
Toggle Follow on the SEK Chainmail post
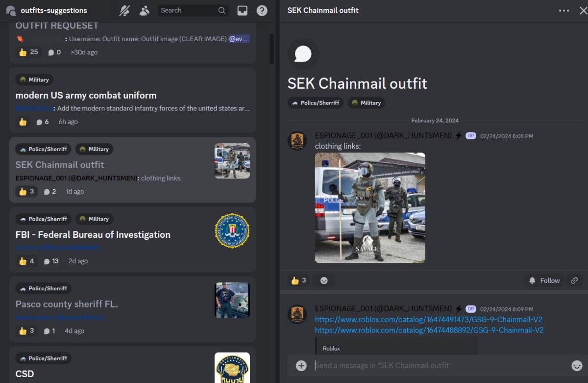(544, 281)
